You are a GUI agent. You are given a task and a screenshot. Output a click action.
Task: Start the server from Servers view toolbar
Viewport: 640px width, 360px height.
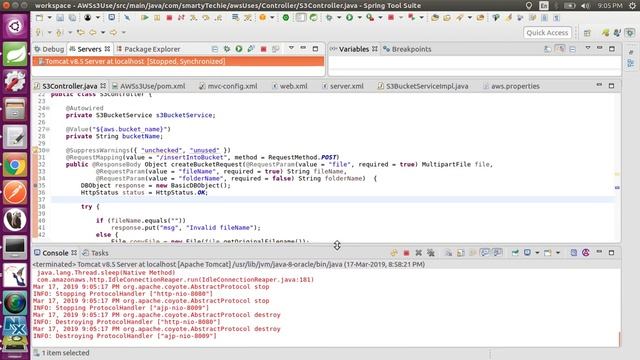(x=239, y=49)
